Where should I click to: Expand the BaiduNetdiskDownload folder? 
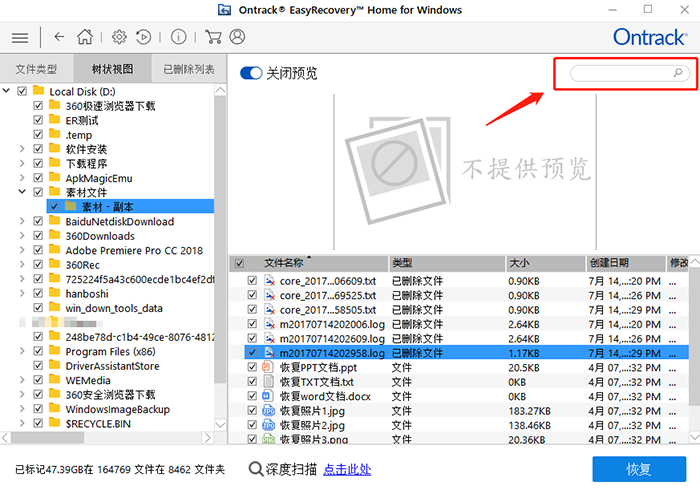click(x=22, y=221)
